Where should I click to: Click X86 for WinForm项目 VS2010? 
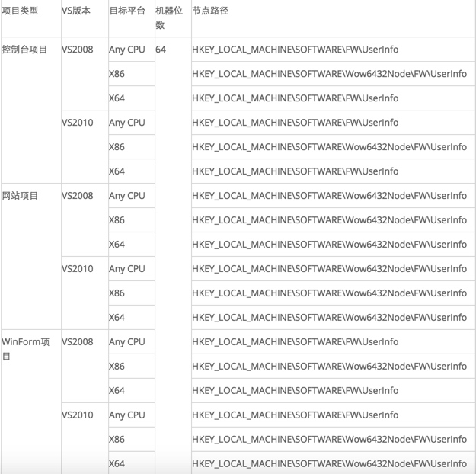132,439
